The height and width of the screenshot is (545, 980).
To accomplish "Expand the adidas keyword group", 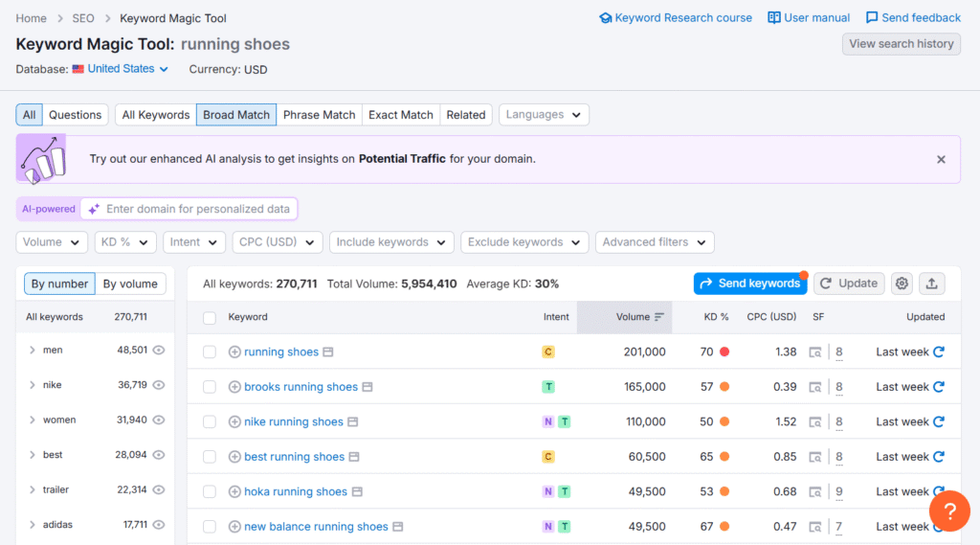I will coord(32,525).
